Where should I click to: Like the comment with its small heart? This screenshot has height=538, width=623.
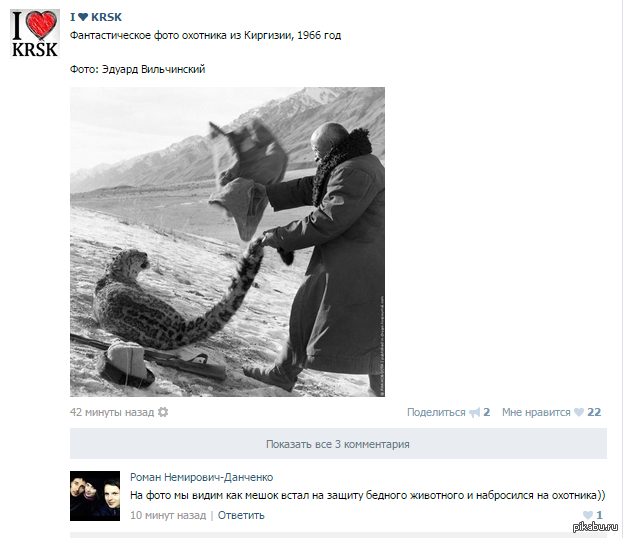coord(588,515)
